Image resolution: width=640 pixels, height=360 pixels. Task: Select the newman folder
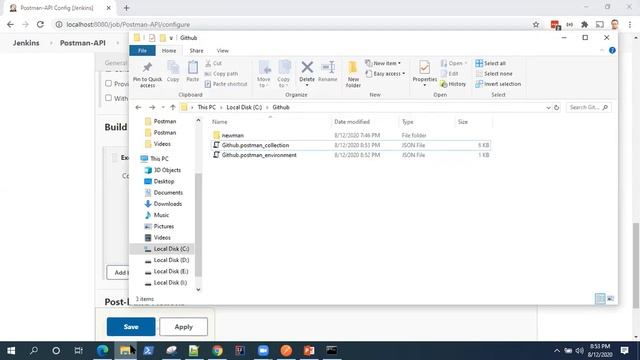click(233, 135)
